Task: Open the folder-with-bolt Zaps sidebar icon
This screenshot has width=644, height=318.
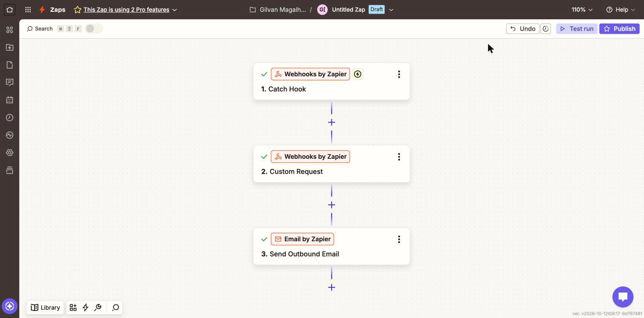Action: coord(10,47)
